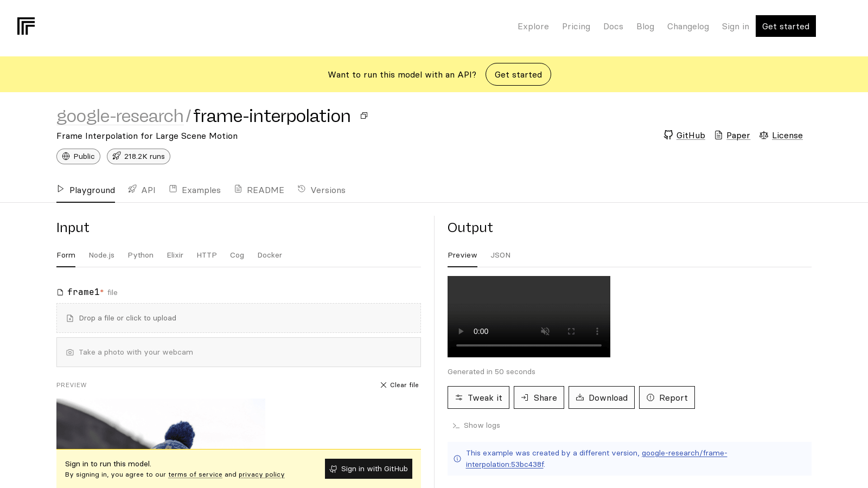Screen dimensions: 868x488
Task: Click the black Get started button
Action: click(786, 26)
